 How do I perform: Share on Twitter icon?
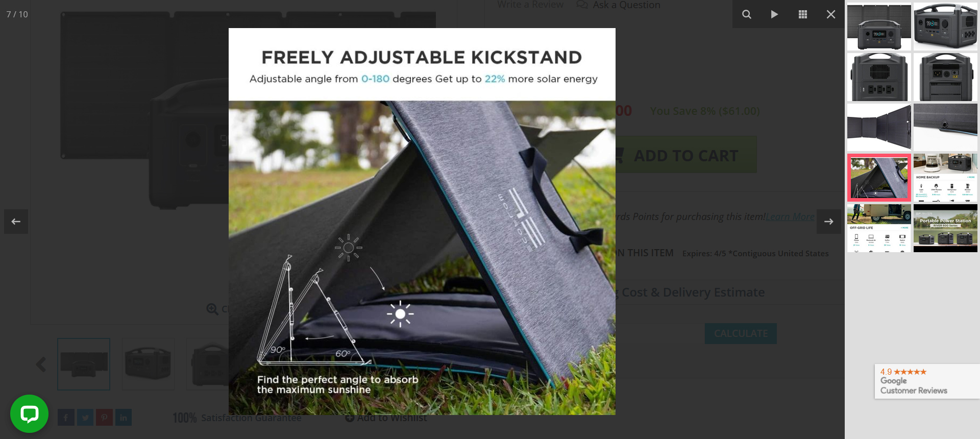85,418
